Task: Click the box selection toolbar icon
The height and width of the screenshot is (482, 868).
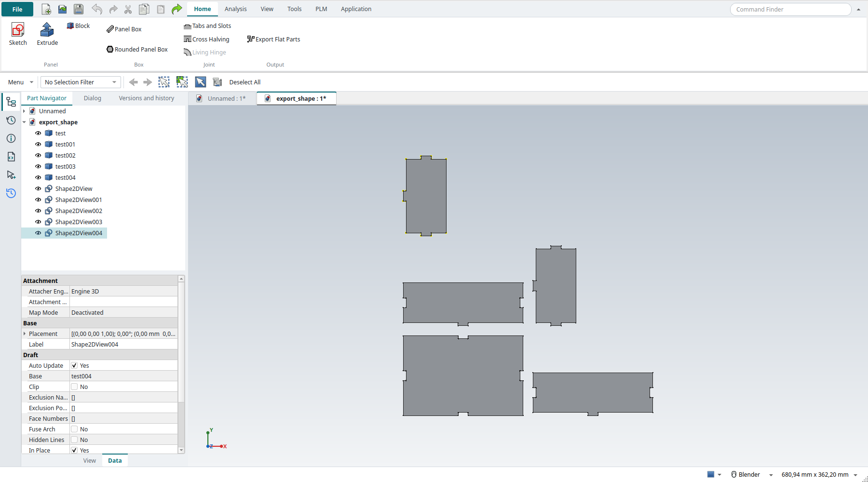Action: click(164, 82)
